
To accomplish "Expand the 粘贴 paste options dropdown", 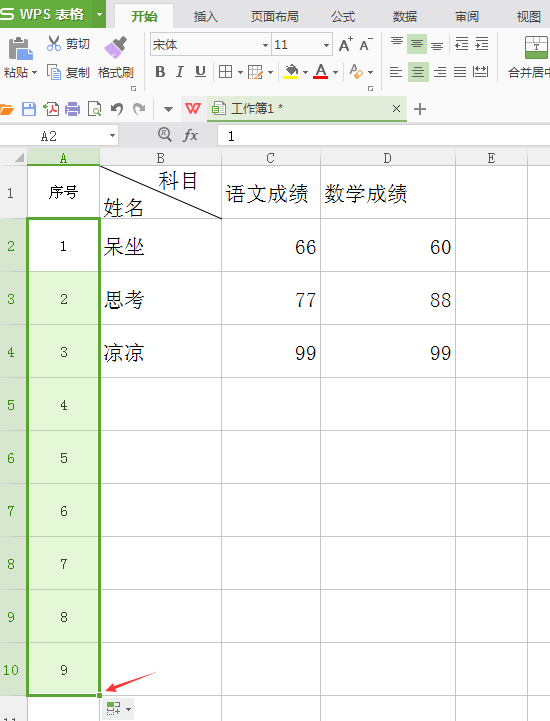I will pos(35,73).
